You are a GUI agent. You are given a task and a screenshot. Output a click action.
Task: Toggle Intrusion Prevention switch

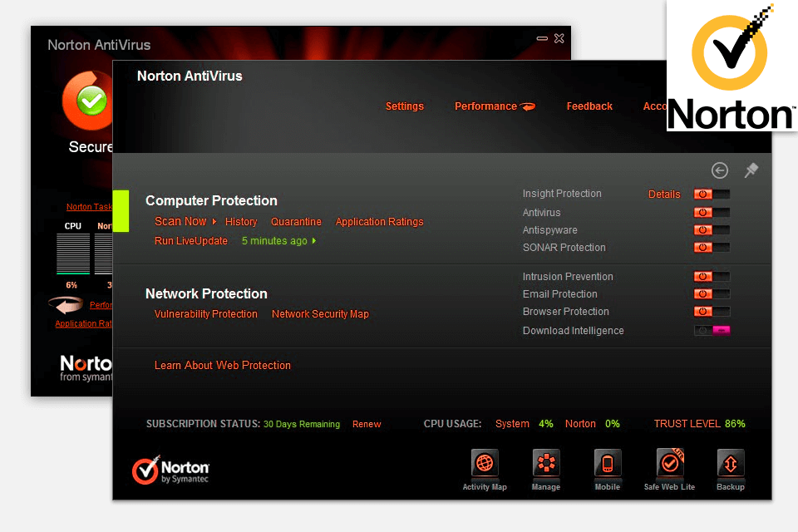(x=712, y=277)
